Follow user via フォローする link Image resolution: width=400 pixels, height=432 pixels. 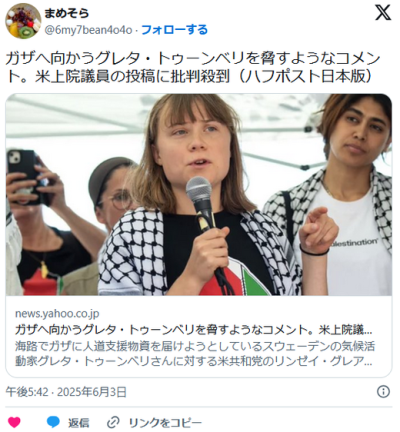click(x=174, y=30)
